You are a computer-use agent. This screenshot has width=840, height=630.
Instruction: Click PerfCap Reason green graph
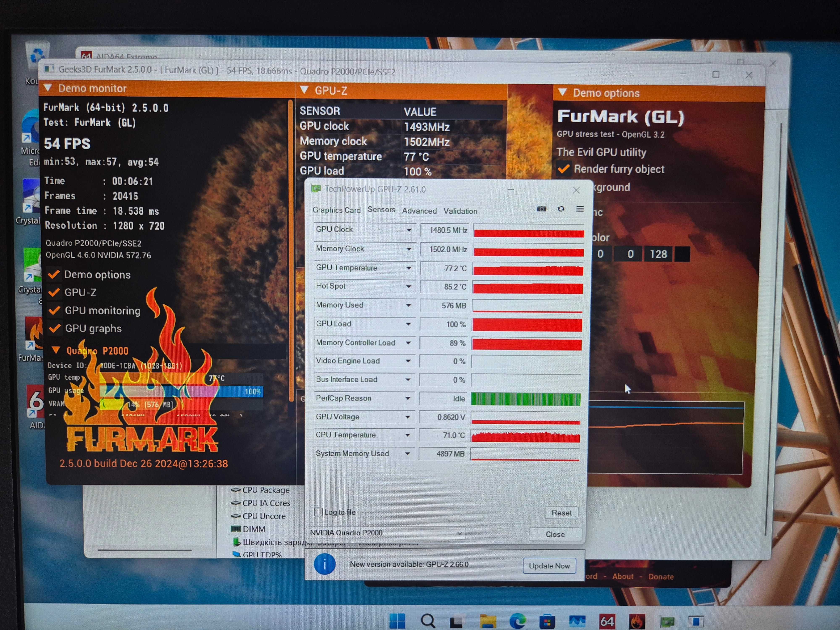[526, 399]
